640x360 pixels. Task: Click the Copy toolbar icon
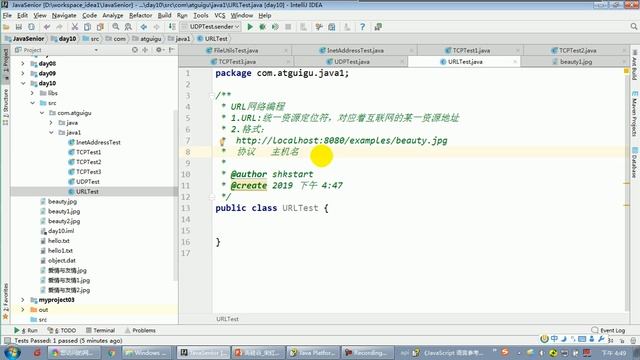point(87,27)
